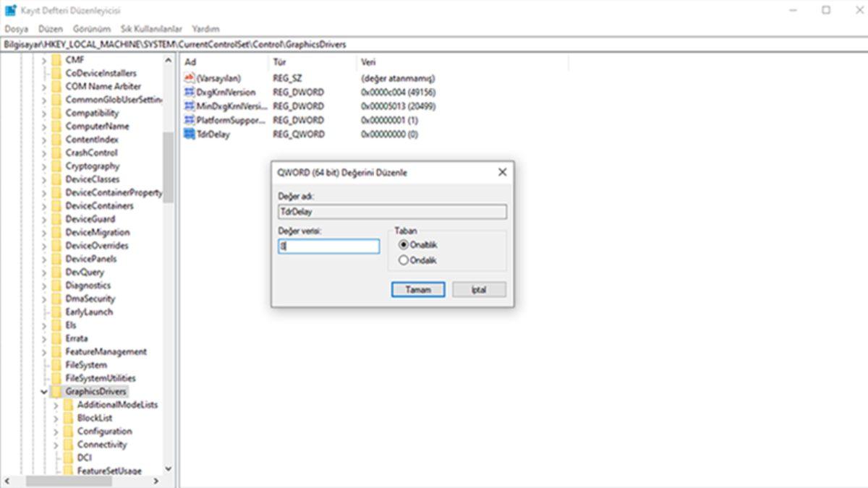Click the Cryptography folder icon

click(x=56, y=166)
